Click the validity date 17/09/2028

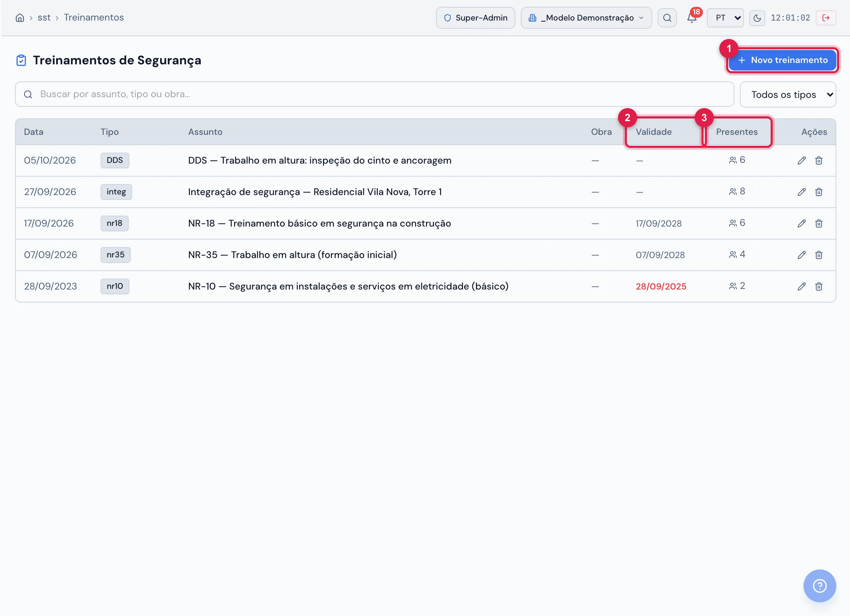click(x=658, y=223)
